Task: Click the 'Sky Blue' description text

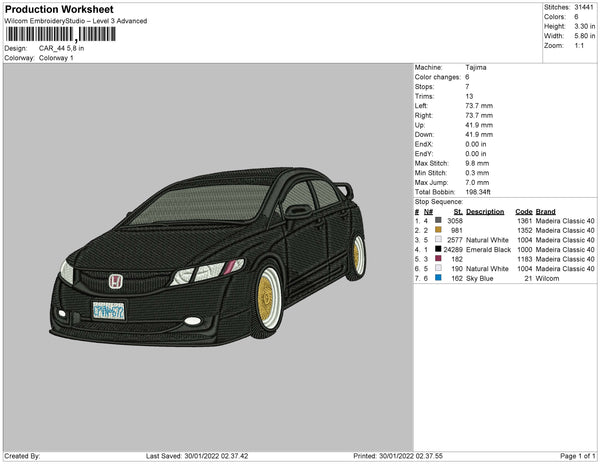Action: point(480,278)
